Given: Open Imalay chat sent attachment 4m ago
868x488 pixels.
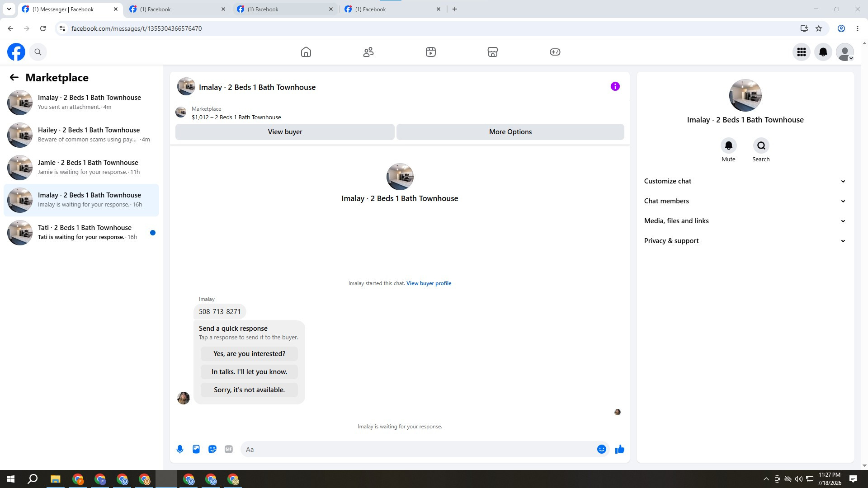Looking at the screenshot, I should (81, 102).
